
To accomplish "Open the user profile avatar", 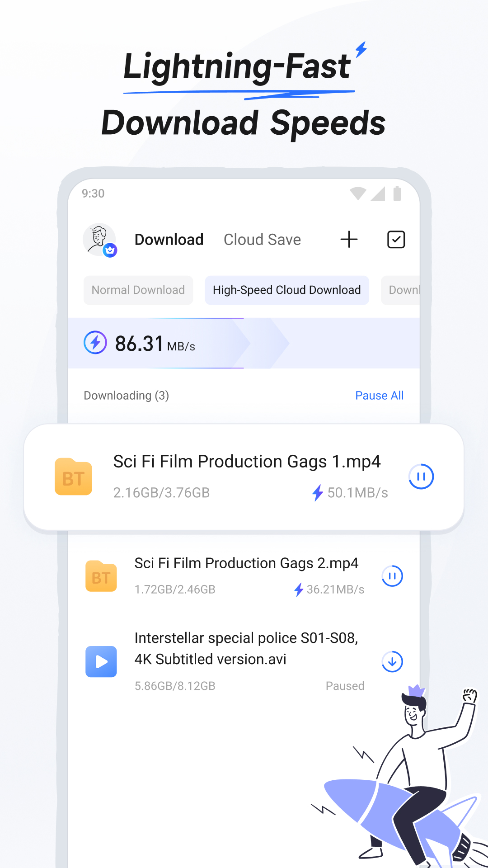I will 99,240.
